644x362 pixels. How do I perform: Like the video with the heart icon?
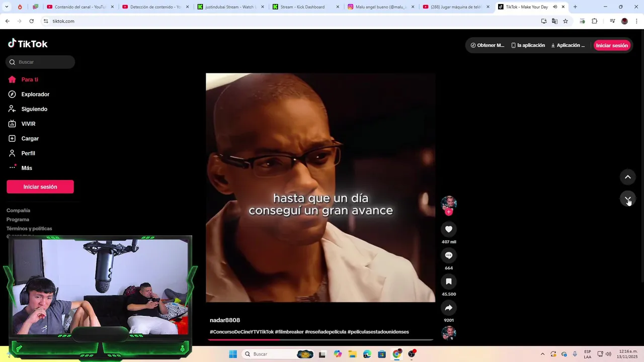[449, 229]
